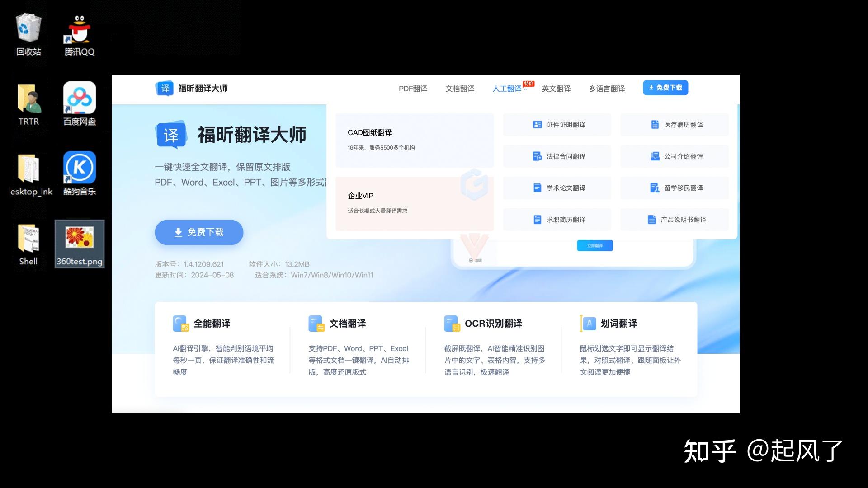Click the header 免费下载 button
This screenshot has height=488, width=868.
point(665,88)
